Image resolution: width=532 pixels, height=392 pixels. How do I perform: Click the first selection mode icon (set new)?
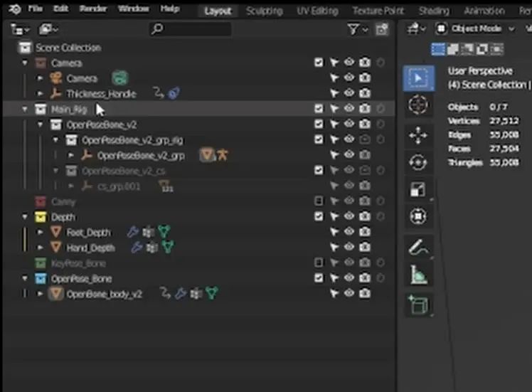(x=437, y=50)
